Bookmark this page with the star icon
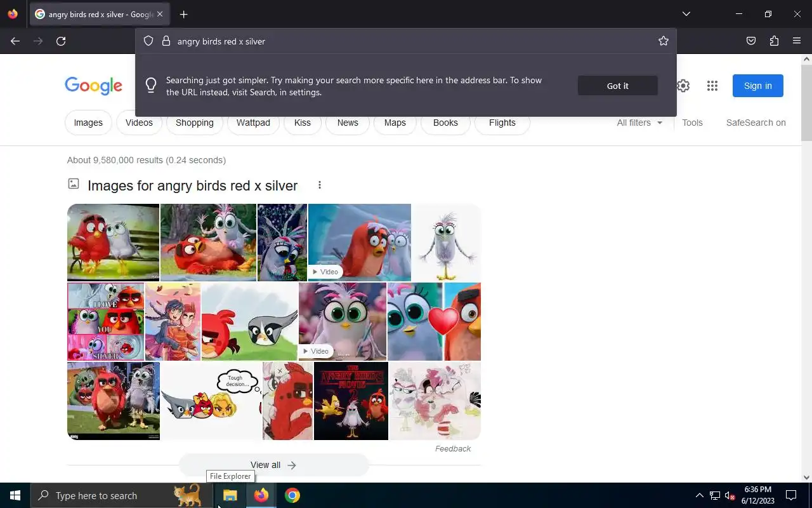 (x=664, y=41)
